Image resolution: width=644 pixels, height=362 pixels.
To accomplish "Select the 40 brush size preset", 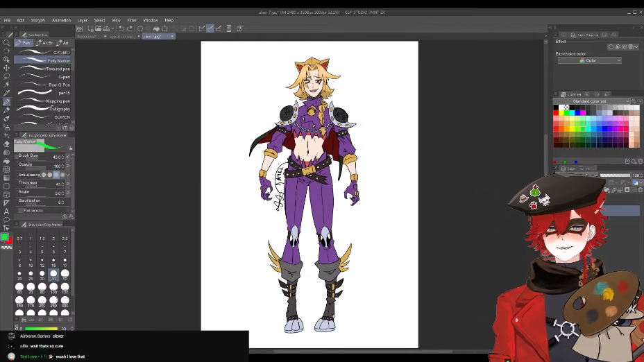I will 53,274.
